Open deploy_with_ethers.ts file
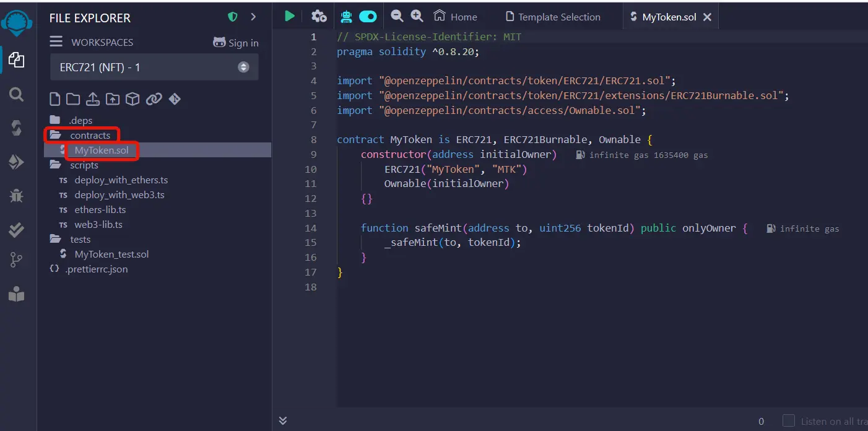868x431 pixels. [121, 180]
